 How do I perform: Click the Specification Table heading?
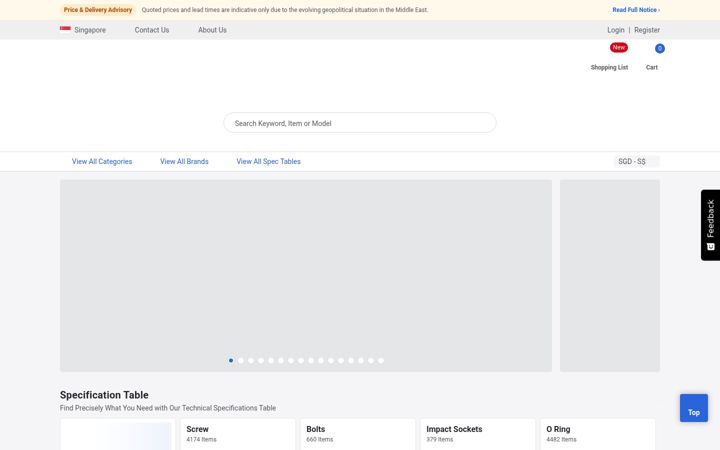(104, 395)
